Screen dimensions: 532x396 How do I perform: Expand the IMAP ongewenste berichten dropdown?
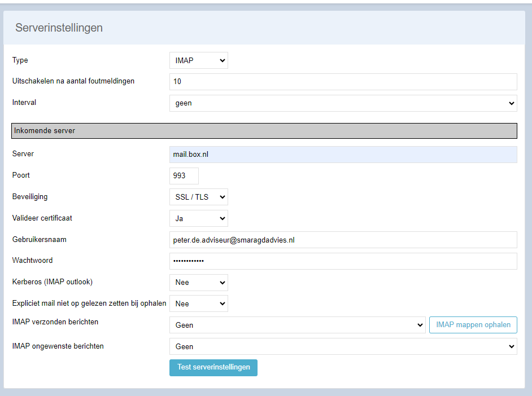[343, 346]
